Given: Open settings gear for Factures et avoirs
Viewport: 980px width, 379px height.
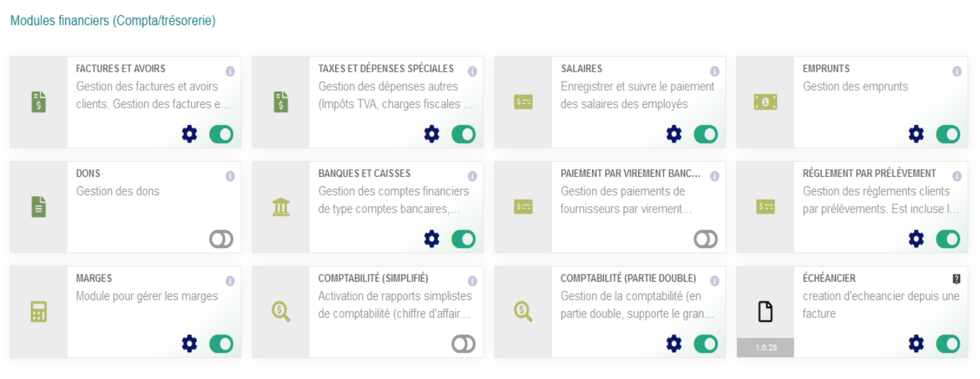Looking at the screenshot, I should click(190, 135).
